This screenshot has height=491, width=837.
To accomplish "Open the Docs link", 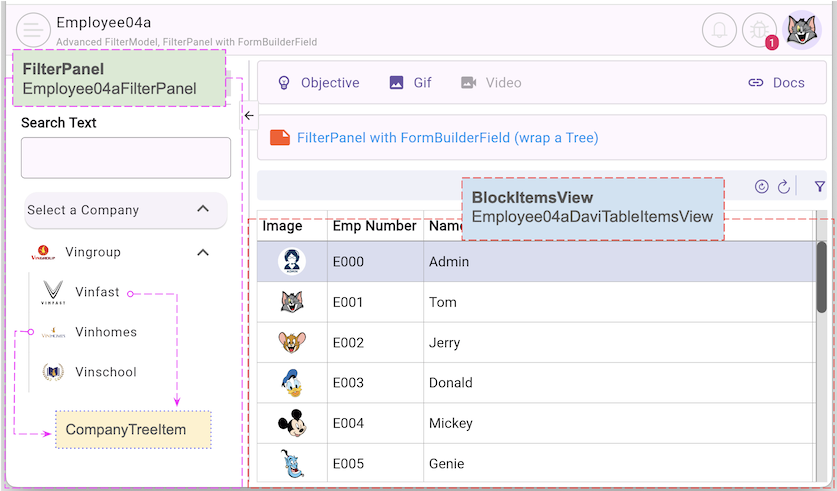I will point(776,83).
